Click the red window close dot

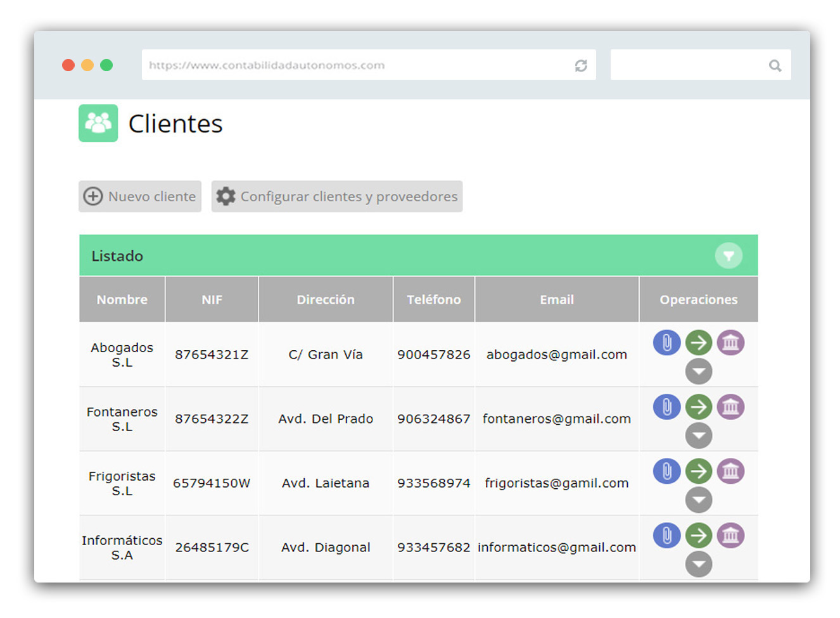tap(68, 65)
